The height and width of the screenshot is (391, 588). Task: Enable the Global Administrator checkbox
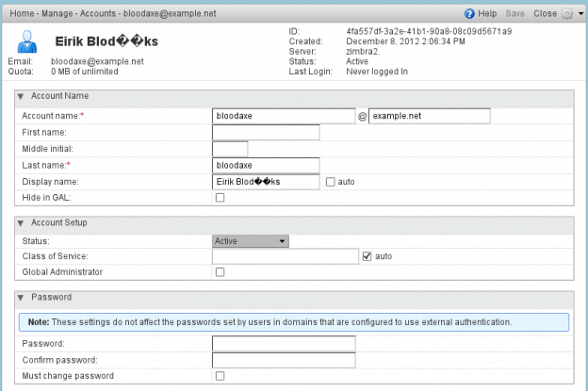coord(220,272)
